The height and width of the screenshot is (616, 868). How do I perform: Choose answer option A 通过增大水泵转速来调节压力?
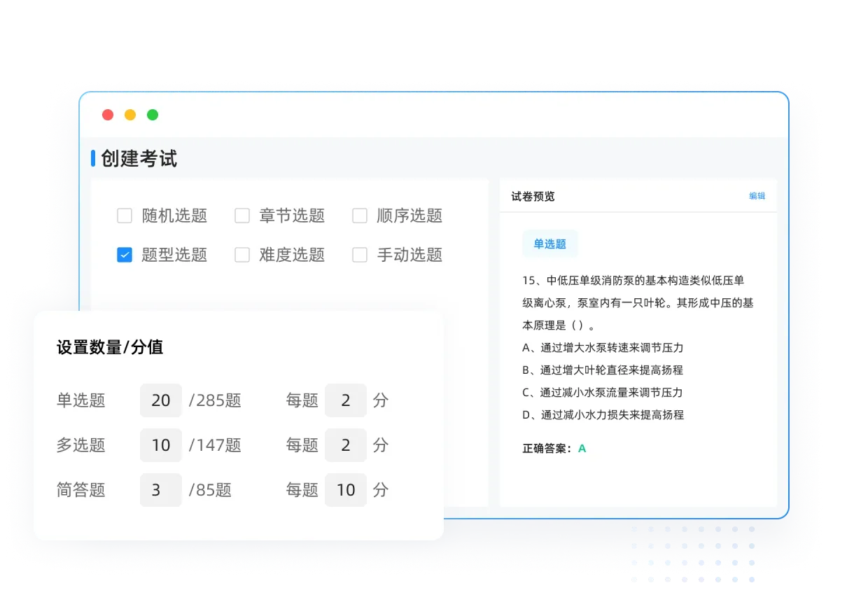tap(603, 347)
